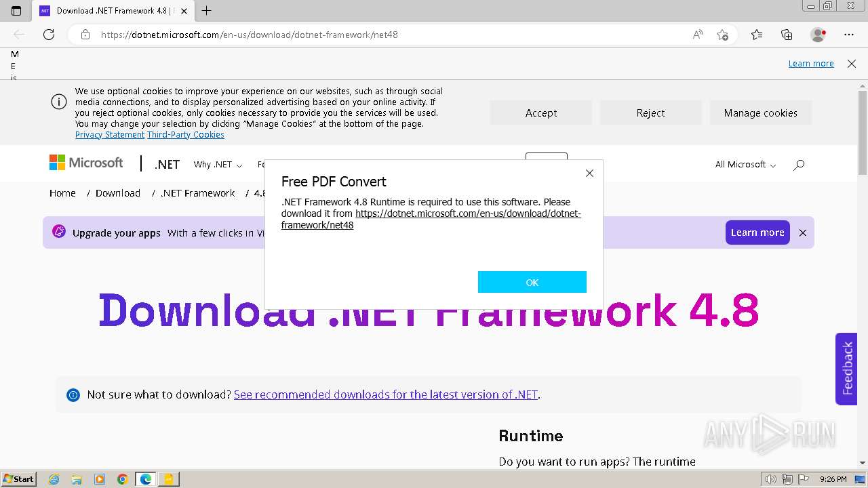Open media player from taskbar
The height and width of the screenshot is (488, 868).
click(100, 479)
